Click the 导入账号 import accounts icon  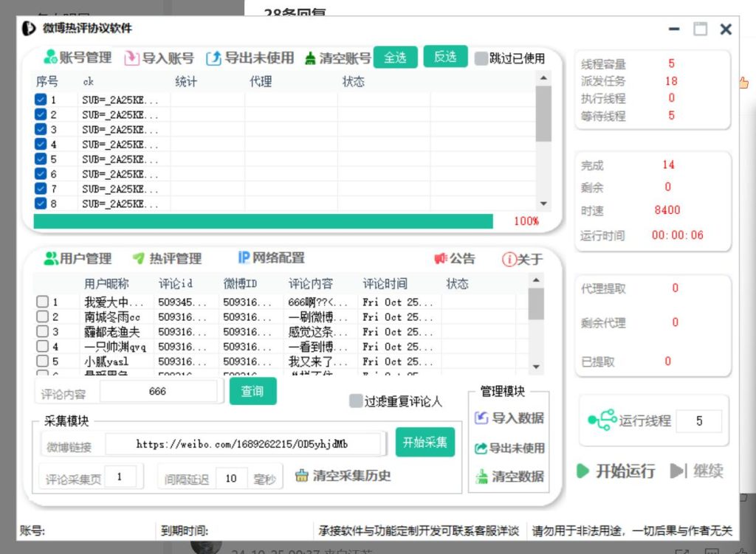pyautogui.click(x=131, y=58)
